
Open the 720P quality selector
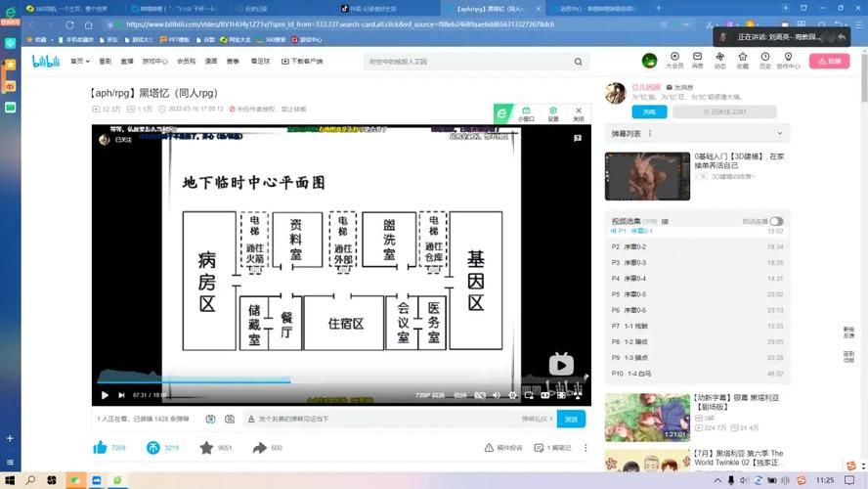(x=429, y=395)
